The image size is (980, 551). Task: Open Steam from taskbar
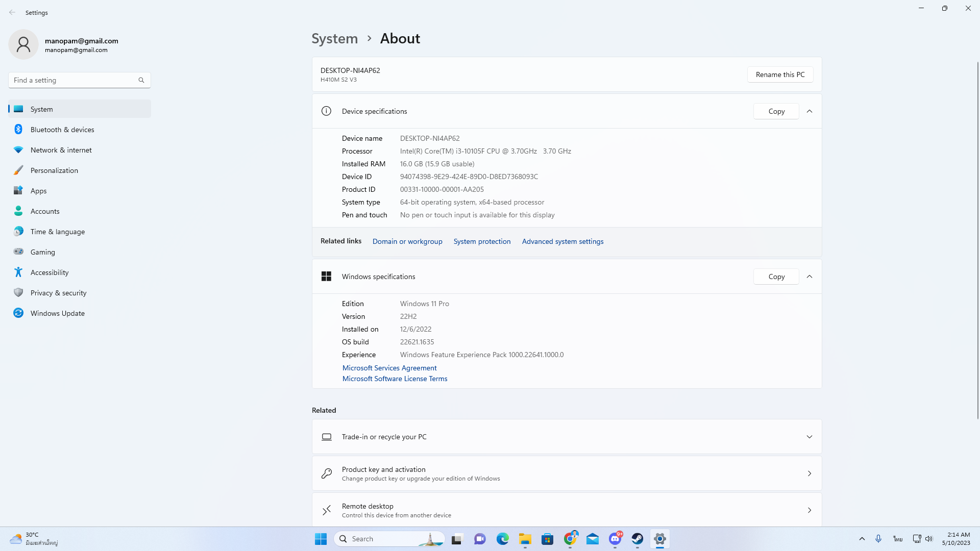[637, 539]
